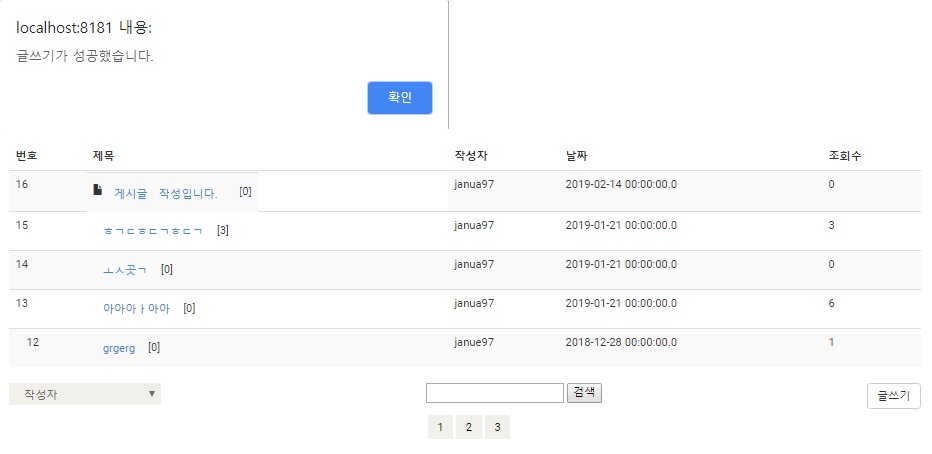
Task: Click the 검색 search button
Action: pyautogui.click(x=584, y=393)
